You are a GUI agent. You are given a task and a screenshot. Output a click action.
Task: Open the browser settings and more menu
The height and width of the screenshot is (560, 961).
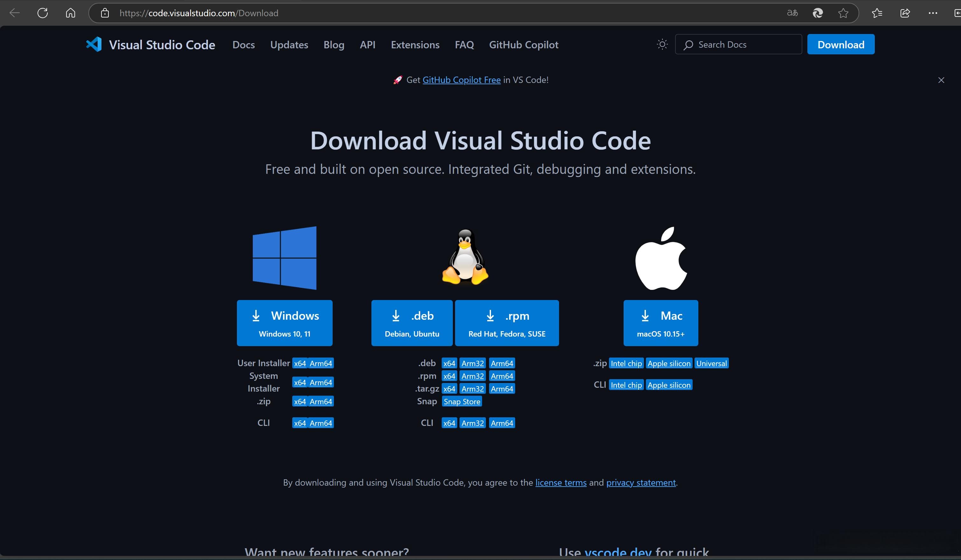coord(933,13)
